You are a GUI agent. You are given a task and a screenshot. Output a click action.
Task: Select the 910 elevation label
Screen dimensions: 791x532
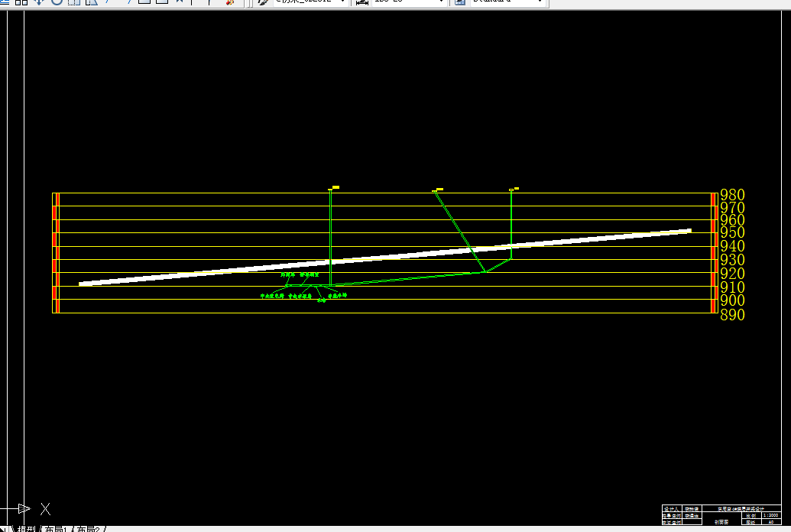tap(732, 287)
